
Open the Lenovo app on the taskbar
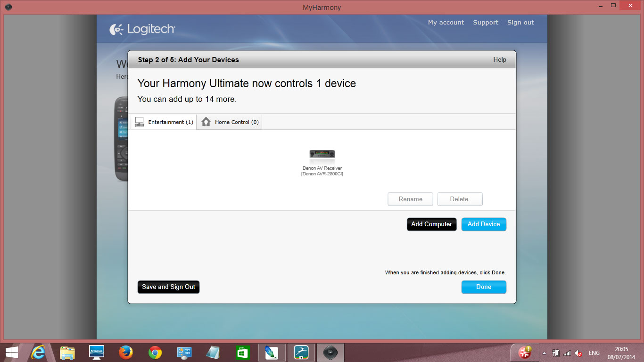pyautogui.click(x=97, y=352)
